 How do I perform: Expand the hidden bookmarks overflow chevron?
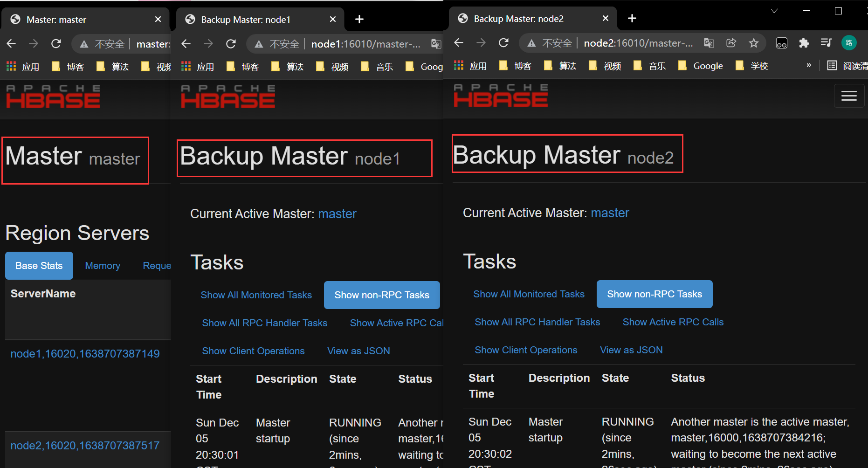coord(809,65)
